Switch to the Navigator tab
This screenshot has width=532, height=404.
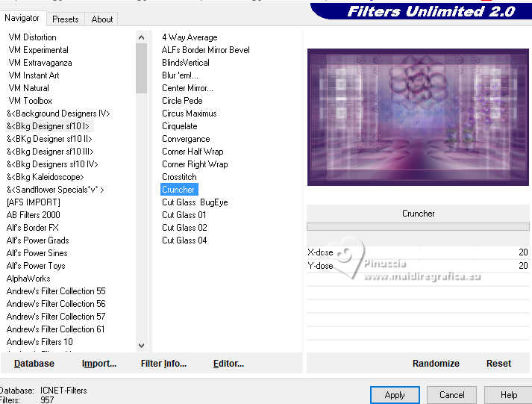point(22,18)
